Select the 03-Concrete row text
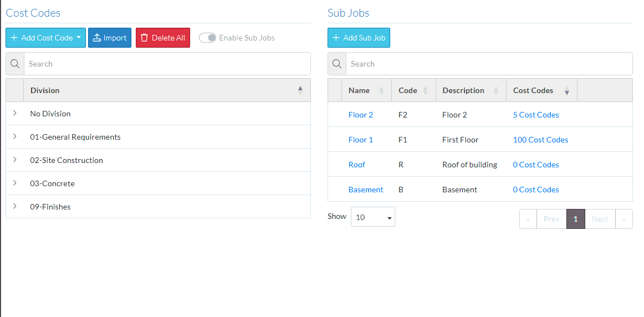644x317 pixels. [x=52, y=183]
